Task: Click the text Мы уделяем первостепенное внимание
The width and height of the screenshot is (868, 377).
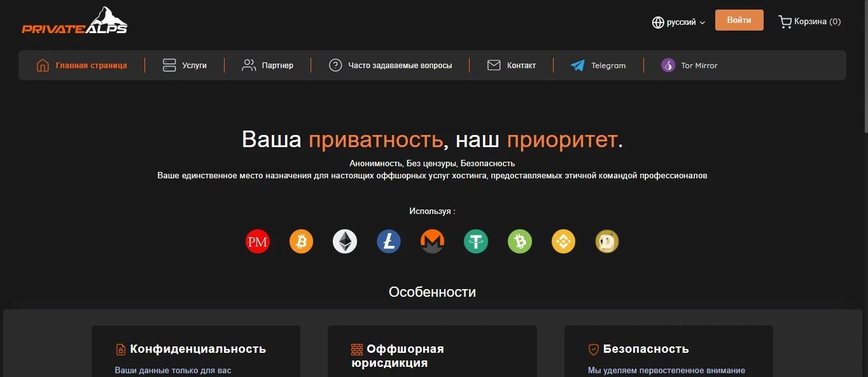Action: (x=666, y=370)
